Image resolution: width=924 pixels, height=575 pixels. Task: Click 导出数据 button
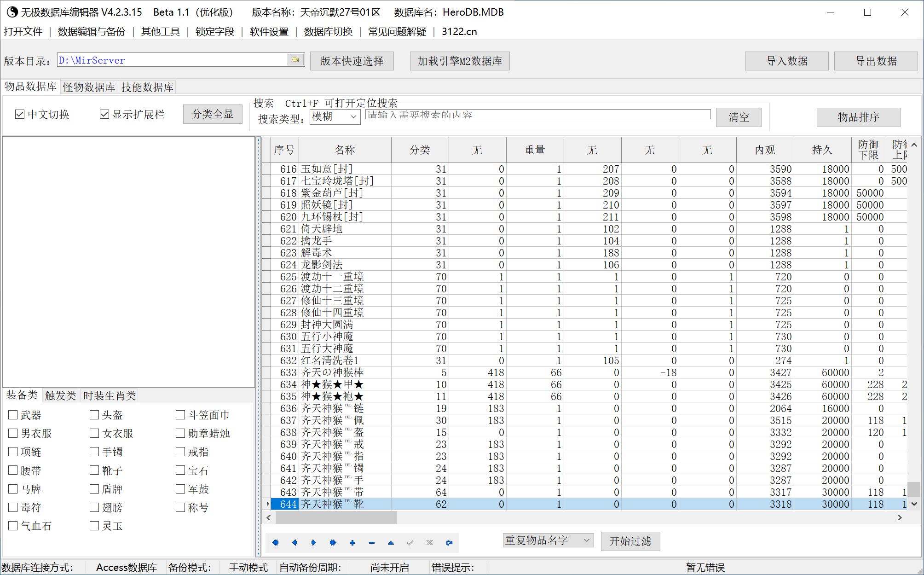tap(876, 61)
